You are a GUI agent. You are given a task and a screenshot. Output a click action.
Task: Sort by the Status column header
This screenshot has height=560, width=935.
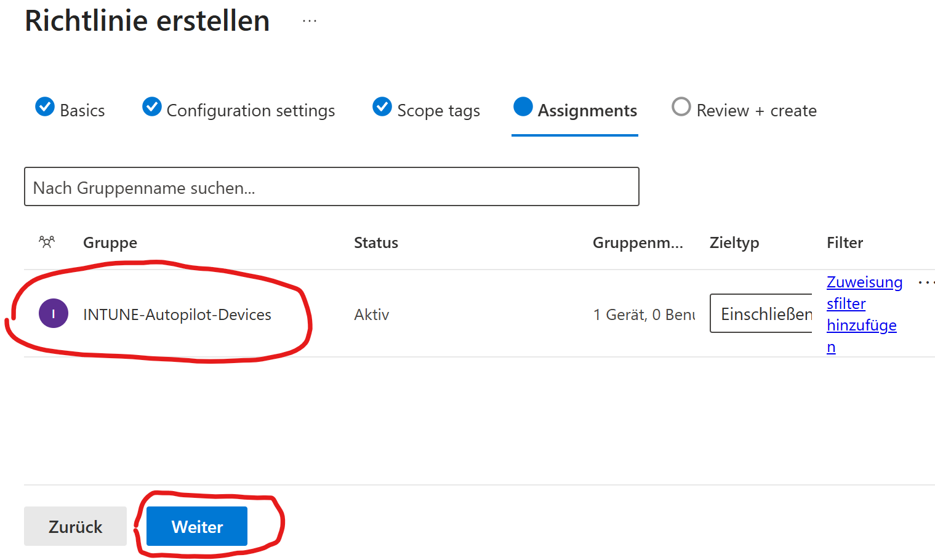[x=375, y=242]
